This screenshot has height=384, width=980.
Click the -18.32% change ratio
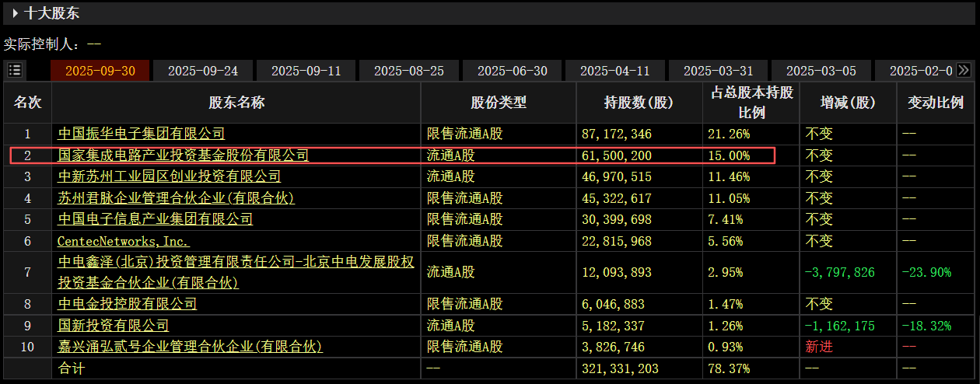(x=926, y=325)
